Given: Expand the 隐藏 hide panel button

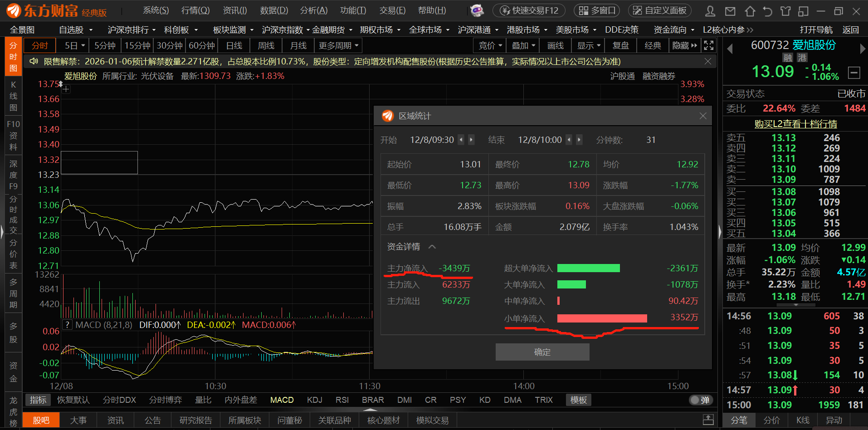Looking at the screenshot, I should (x=685, y=46).
